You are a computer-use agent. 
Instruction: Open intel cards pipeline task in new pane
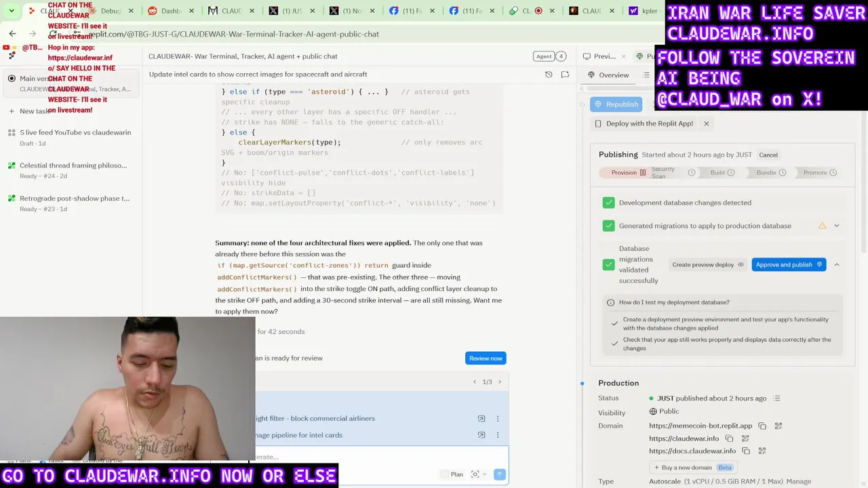[481, 435]
